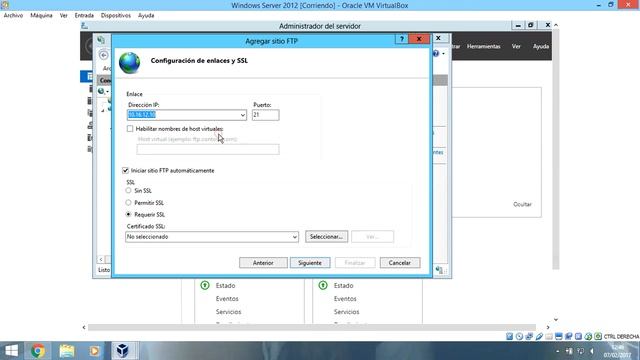Image resolution: width=640 pixels, height=360 pixels.
Task: Open the Dispositivos menu
Action: tap(116, 16)
